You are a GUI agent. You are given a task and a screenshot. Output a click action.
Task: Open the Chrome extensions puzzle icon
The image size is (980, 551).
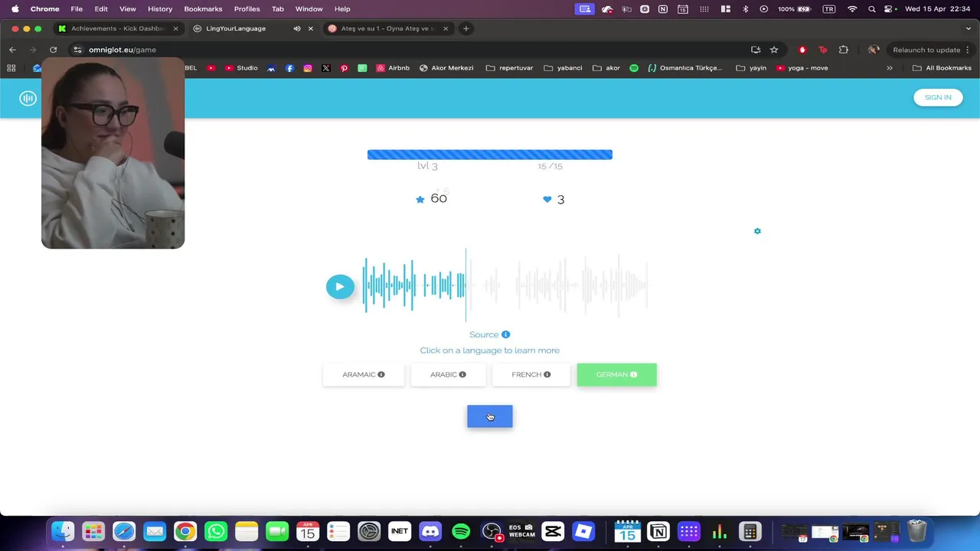click(x=844, y=50)
